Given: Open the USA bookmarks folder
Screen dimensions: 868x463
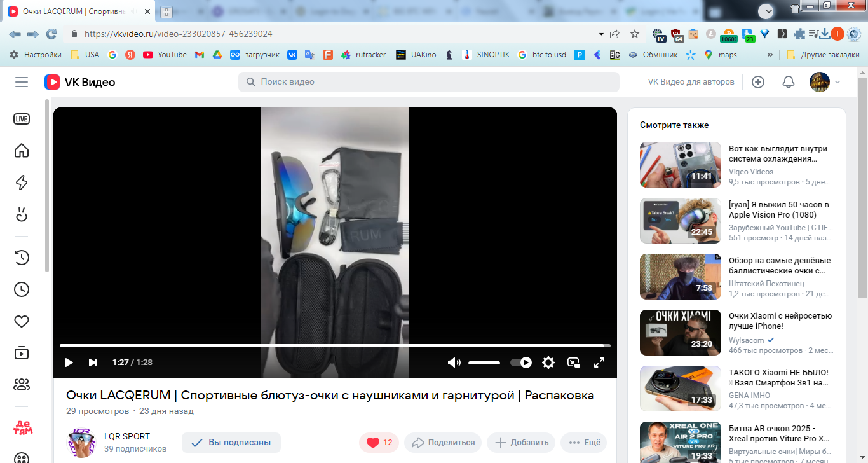Looking at the screenshot, I should (x=85, y=55).
